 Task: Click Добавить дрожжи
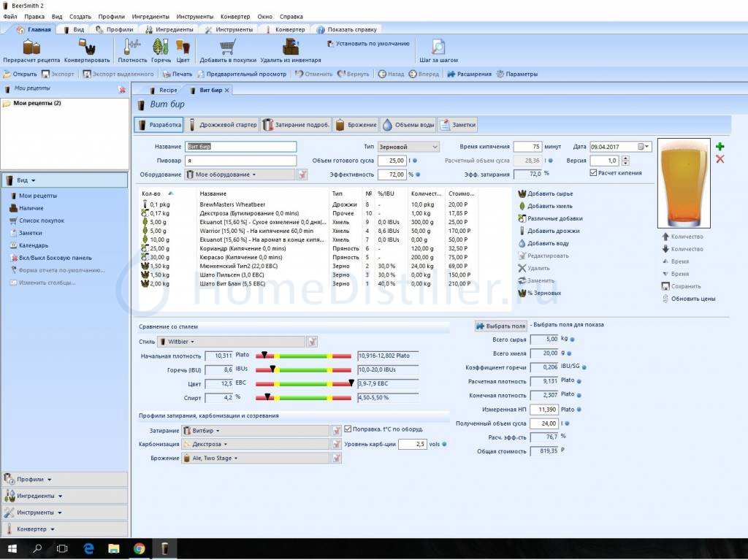click(x=549, y=231)
